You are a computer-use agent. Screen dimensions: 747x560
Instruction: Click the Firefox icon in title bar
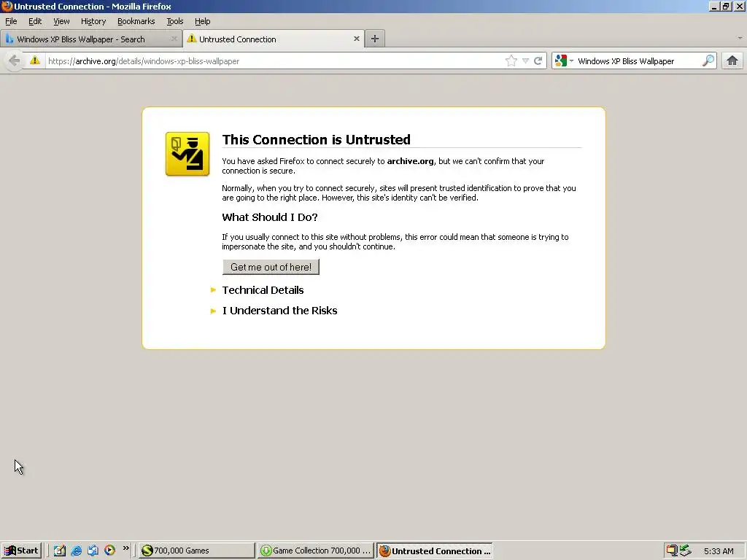(7, 6)
